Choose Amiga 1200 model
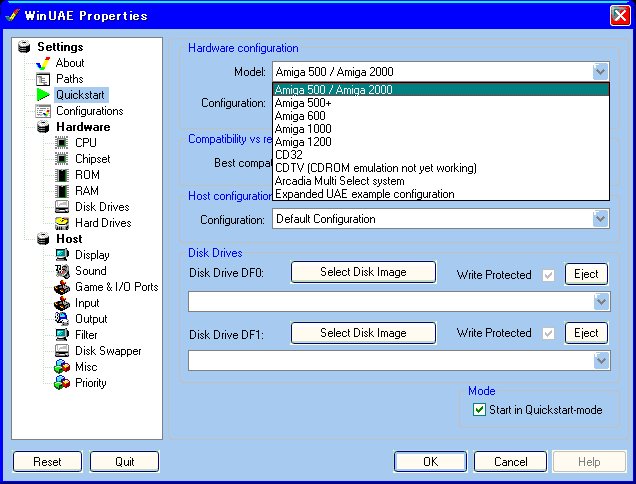This screenshot has width=636, height=484. [441, 142]
